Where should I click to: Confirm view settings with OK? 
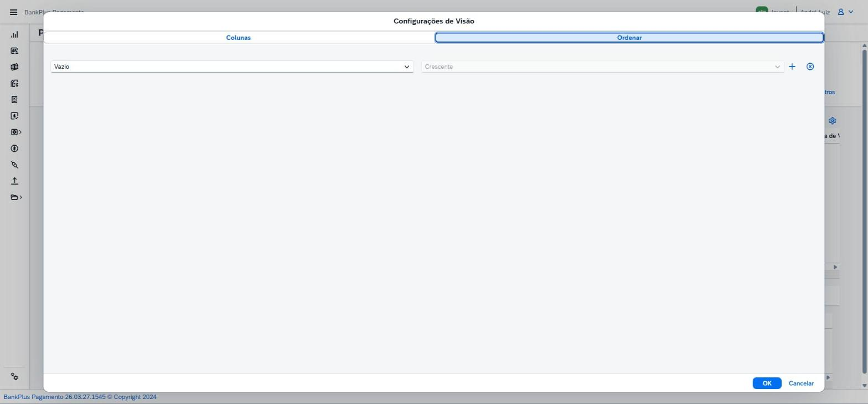(767, 383)
